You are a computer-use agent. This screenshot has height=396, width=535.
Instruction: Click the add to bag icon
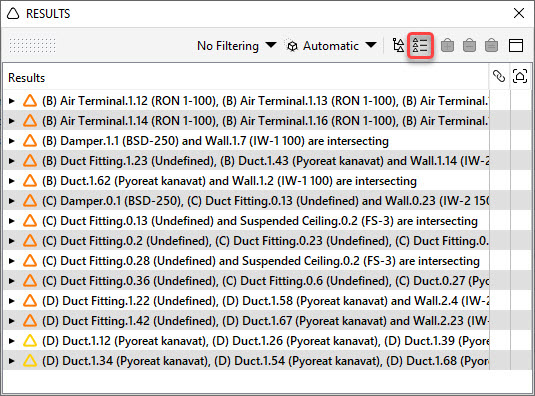(x=447, y=45)
